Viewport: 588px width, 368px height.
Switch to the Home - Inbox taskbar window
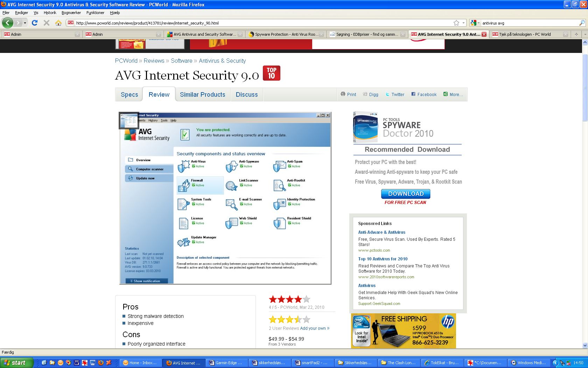coord(141,363)
